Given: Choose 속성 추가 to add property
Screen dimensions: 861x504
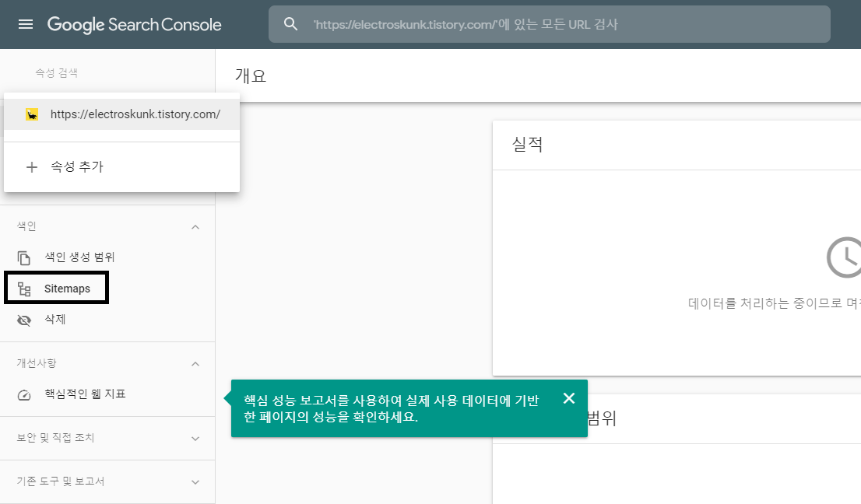Looking at the screenshot, I should 122,166.
